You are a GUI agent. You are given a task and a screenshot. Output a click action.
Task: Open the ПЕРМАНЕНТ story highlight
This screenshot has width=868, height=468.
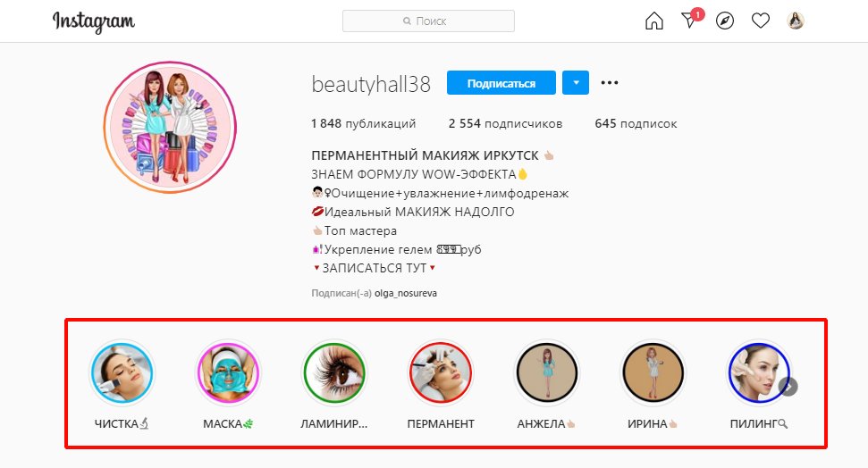coord(441,372)
